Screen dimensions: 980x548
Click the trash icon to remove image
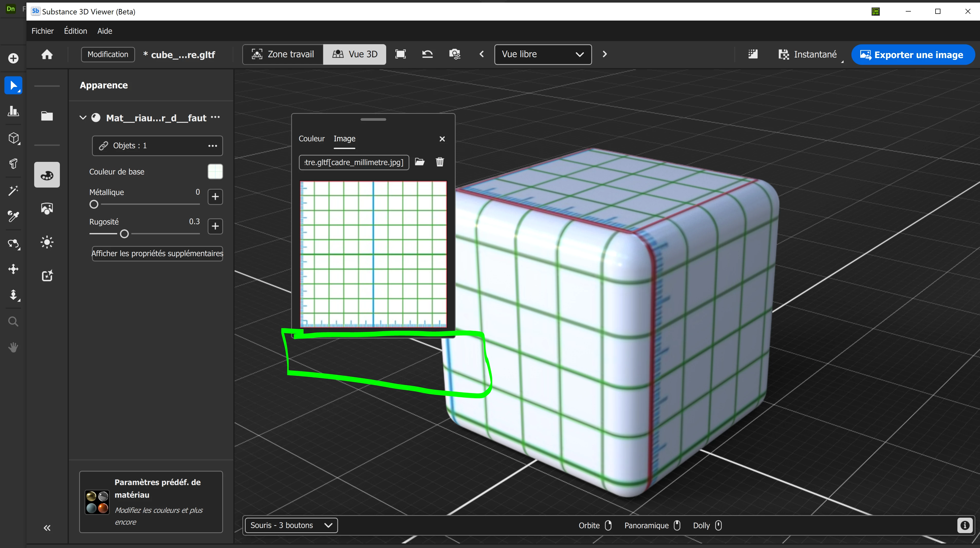pyautogui.click(x=440, y=162)
